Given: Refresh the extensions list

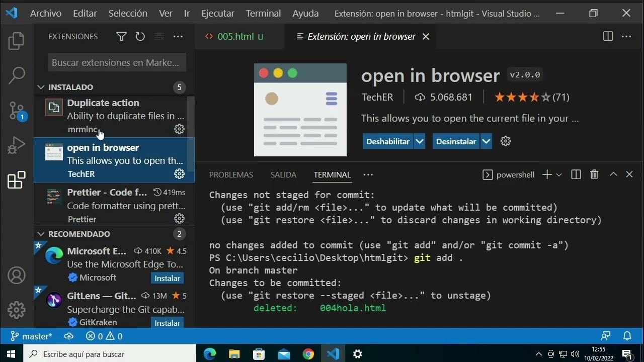Looking at the screenshot, I should point(140,37).
